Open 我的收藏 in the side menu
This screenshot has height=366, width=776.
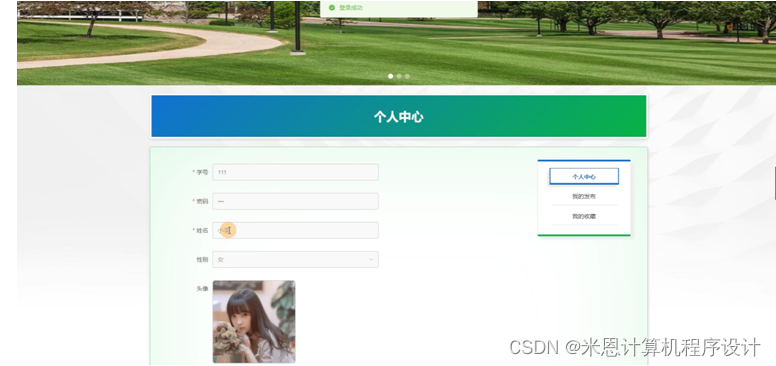click(x=584, y=216)
